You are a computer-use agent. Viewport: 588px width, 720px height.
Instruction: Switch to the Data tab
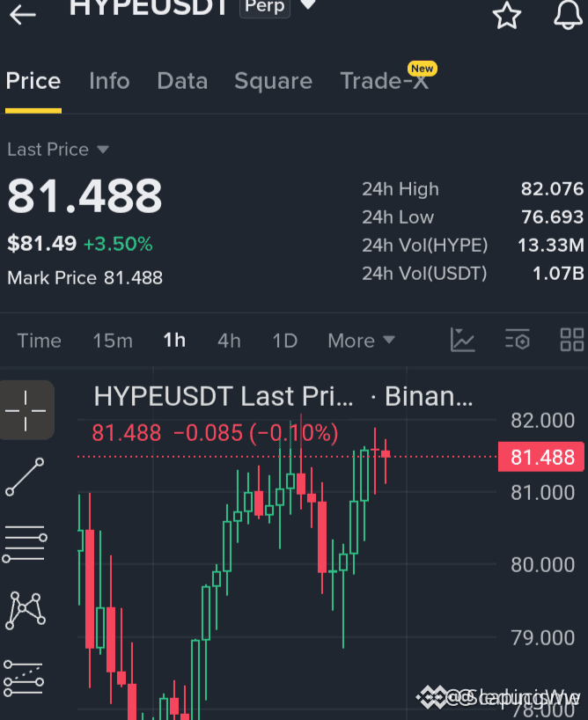pos(182,81)
